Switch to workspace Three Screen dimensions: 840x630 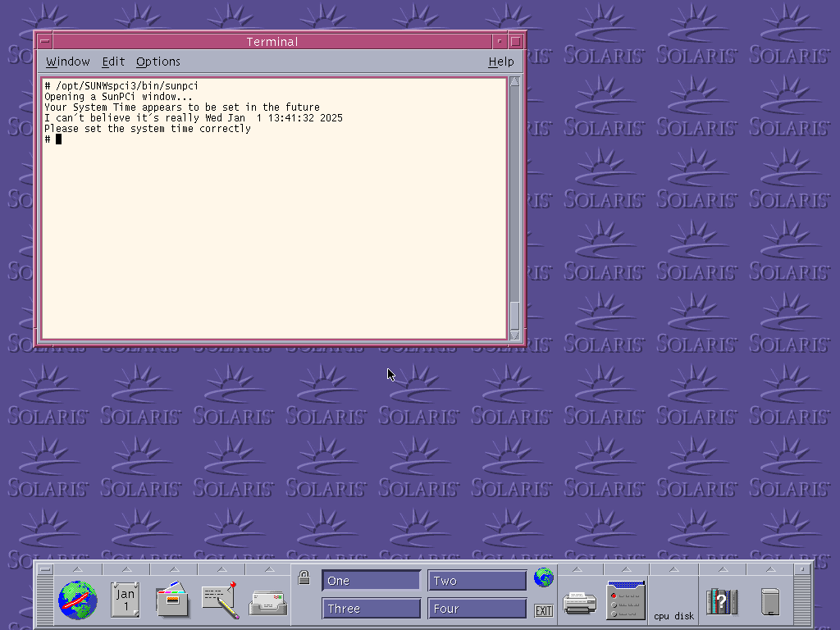click(371, 609)
